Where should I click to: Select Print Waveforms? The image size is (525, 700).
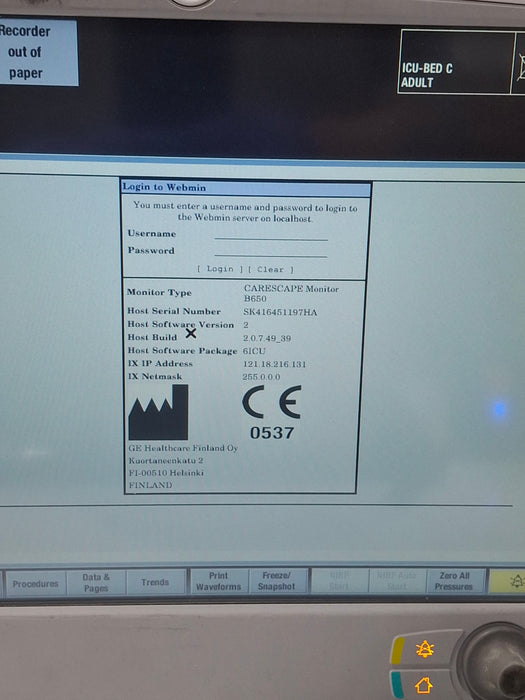click(218, 581)
